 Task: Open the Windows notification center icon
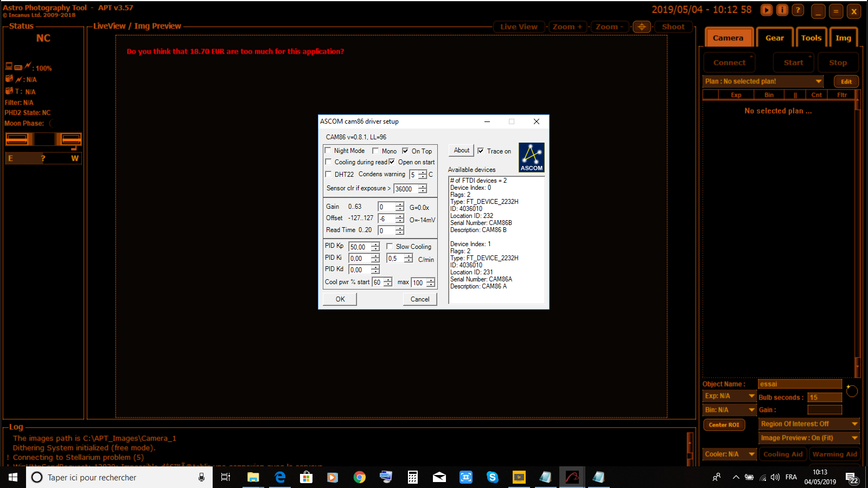click(x=851, y=478)
